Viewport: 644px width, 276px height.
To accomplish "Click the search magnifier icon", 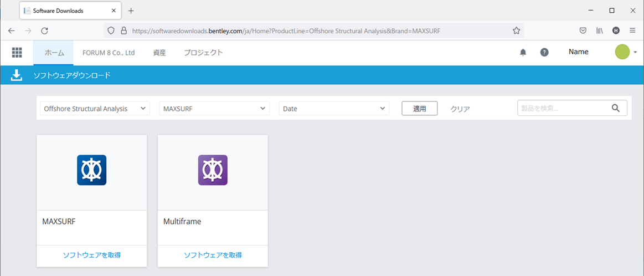I will pyautogui.click(x=615, y=108).
